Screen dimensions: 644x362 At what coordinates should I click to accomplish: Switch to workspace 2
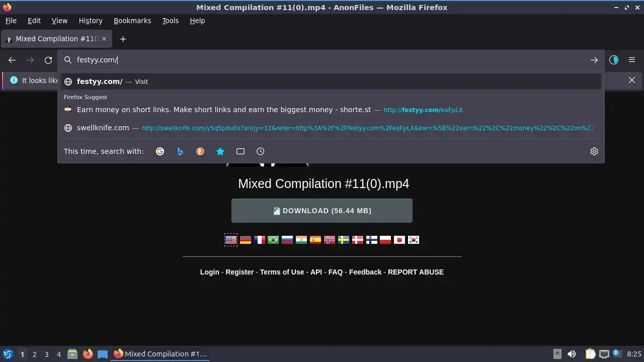(34, 354)
